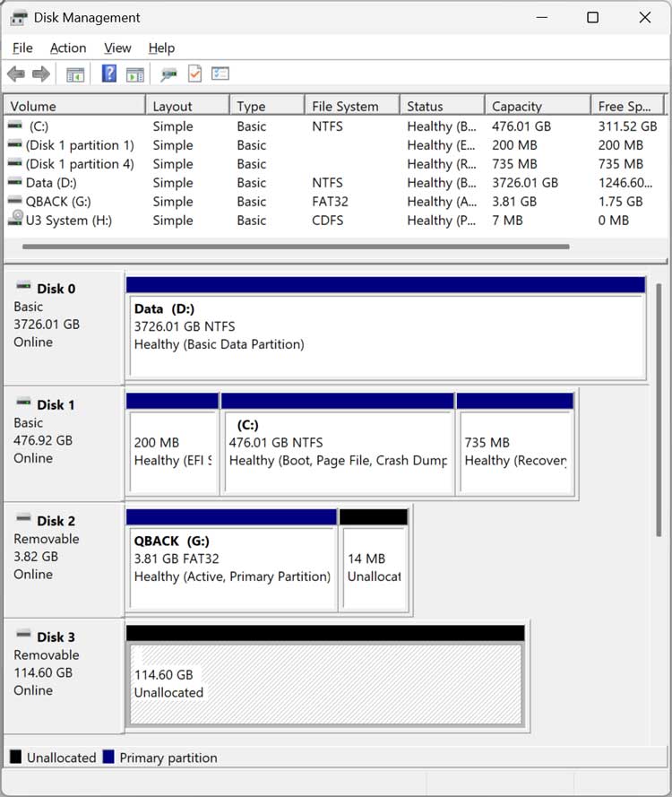Screen dimensions: 672x797
Task: Click the 1.75 GB free space cell
Action: [620, 202]
